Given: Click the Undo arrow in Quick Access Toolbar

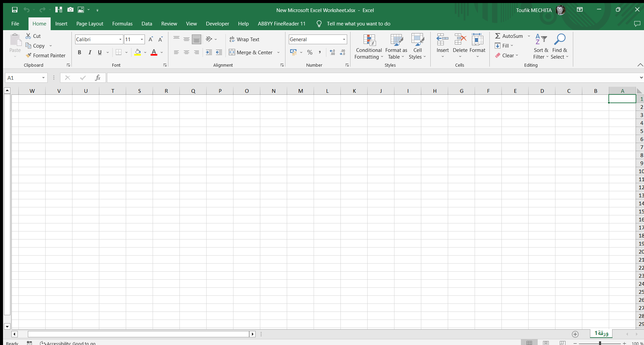Looking at the screenshot, I should click(26, 10).
